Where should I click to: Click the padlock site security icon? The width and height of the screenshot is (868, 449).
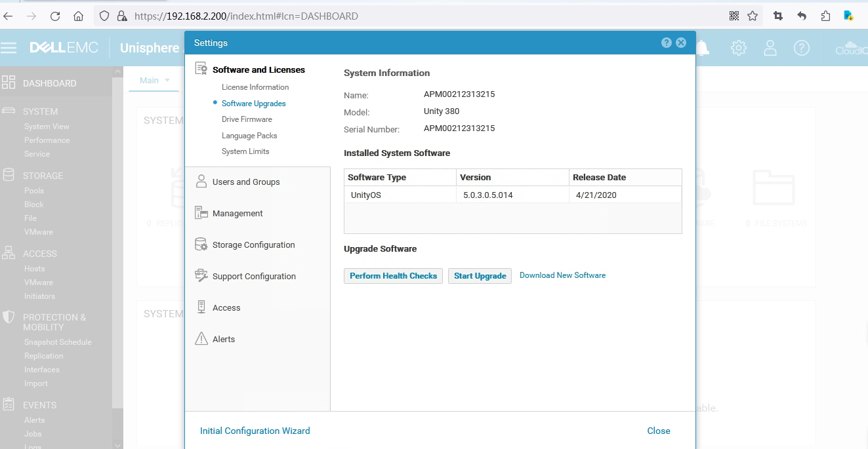tap(121, 16)
